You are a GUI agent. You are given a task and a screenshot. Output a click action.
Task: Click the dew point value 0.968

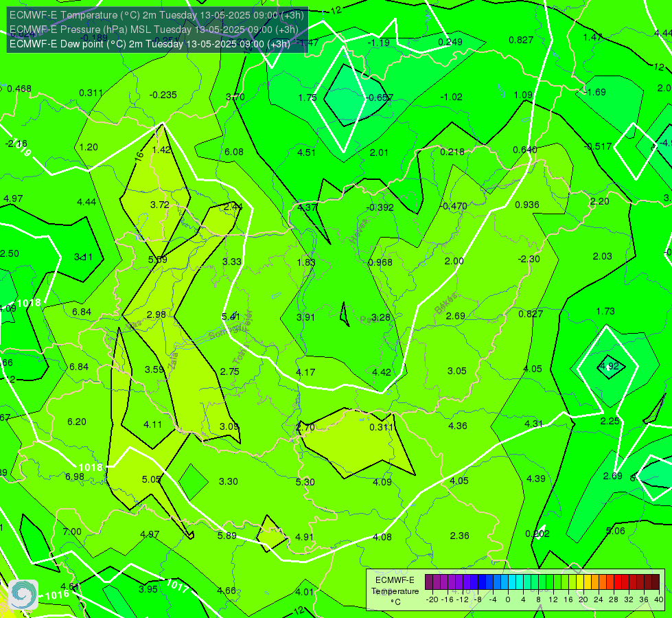pyautogui.click(x=380, y=262)
